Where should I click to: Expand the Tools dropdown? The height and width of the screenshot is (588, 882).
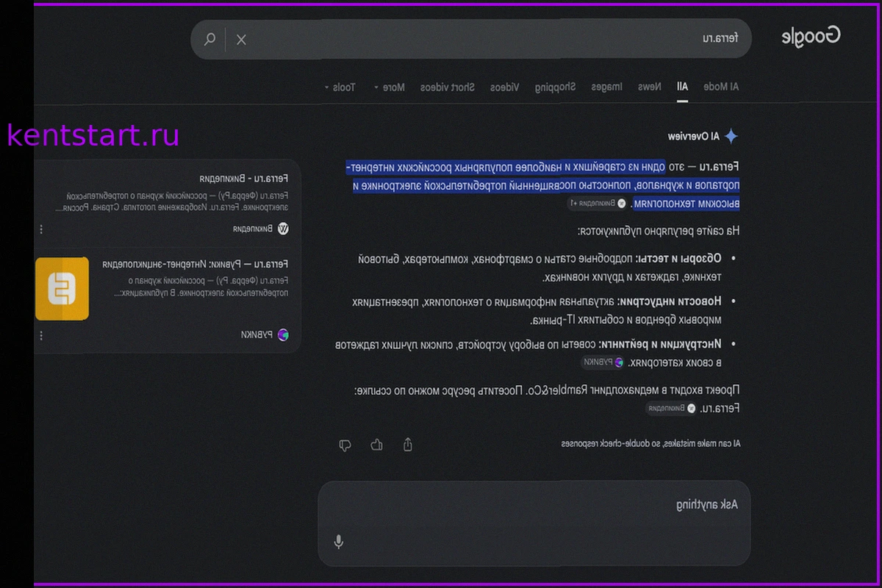point(340,87)
